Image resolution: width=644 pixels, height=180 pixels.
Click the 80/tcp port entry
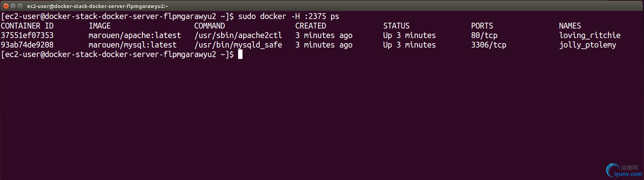tap(484, 35)
